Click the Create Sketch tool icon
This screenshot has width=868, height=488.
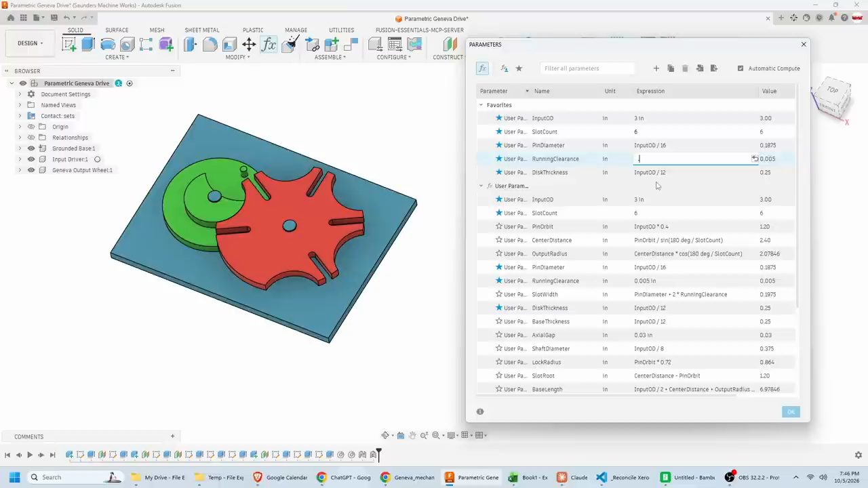[x=68, y=45]
